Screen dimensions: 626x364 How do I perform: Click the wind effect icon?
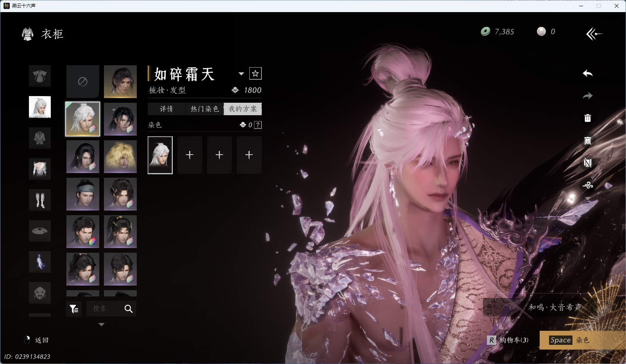pyautogui.click(x=587, y=185)
